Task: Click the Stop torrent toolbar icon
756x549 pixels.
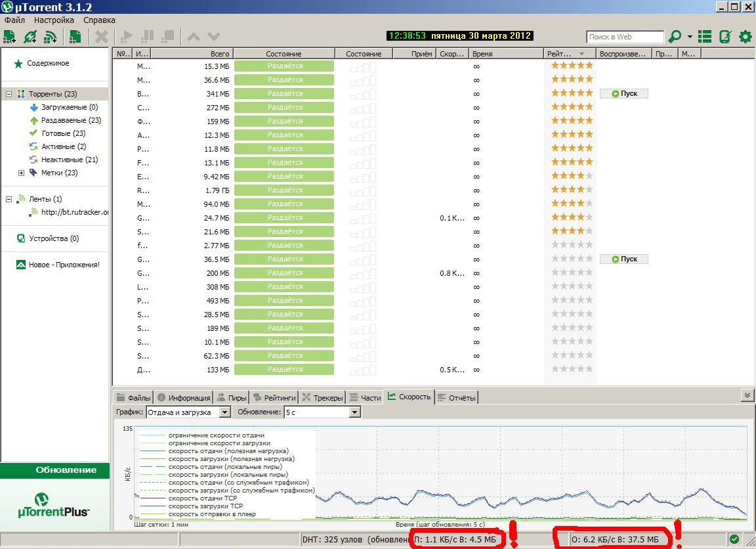Action: [168, 37]
